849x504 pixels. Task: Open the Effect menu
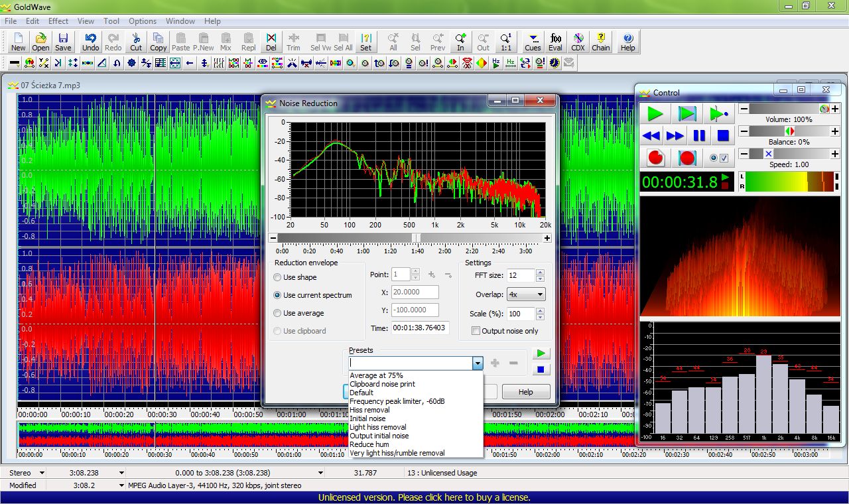[58, 21]
